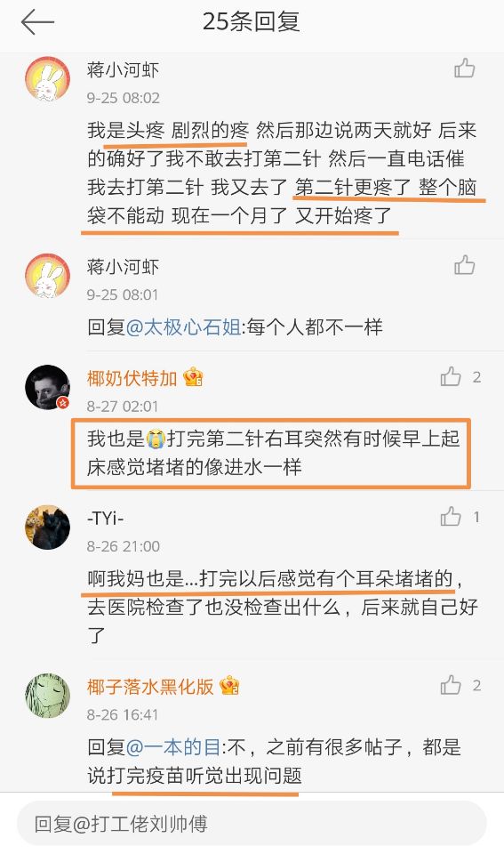Tap the 蒋小河虾 username on the first comment
This screenshot has height=854, width=504.
[123, 69]
